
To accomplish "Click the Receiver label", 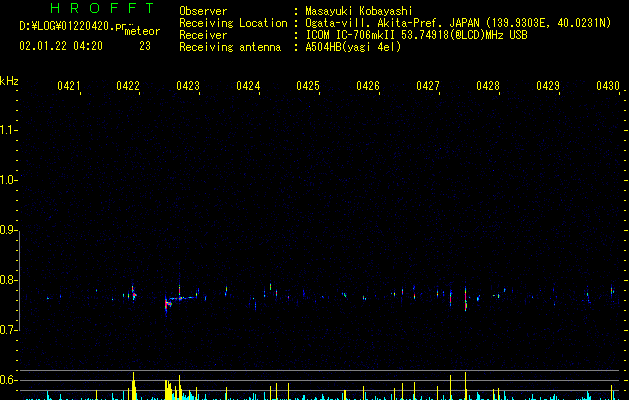I will point(203,35).
